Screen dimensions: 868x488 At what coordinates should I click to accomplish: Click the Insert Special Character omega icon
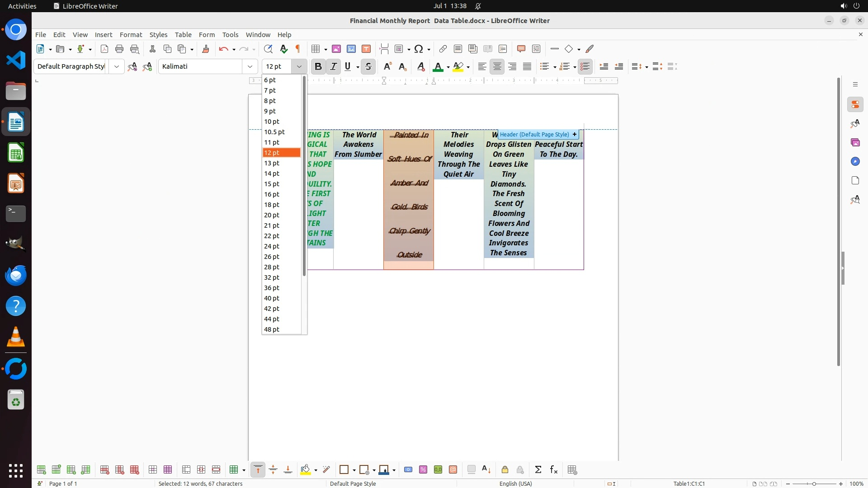[419, 49]
